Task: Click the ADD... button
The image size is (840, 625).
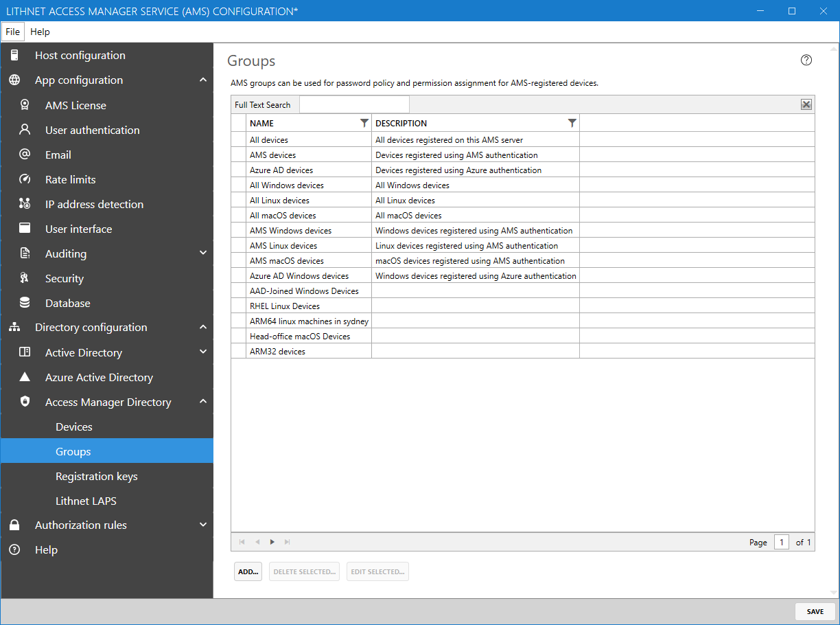Action: (x=248, y=571)
